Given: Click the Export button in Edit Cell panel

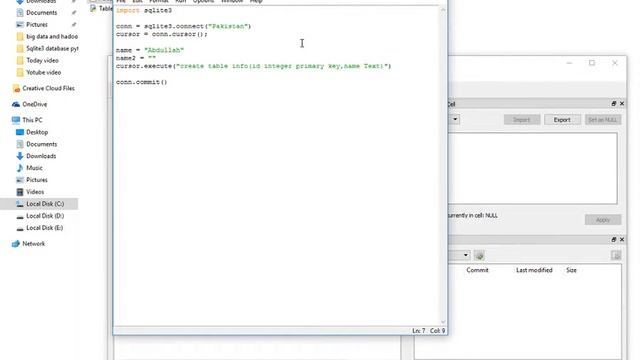Looking at the screenshot, I should click(562, 120).
